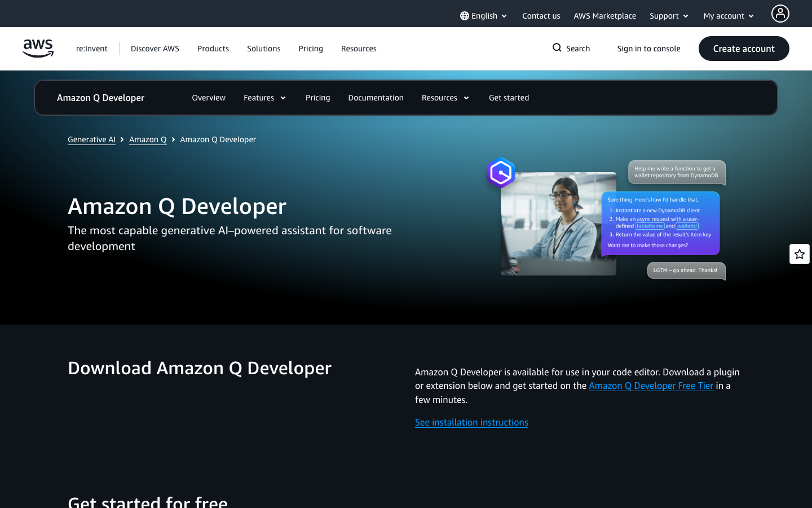Open Resources in main navigation

click(359, 49)
